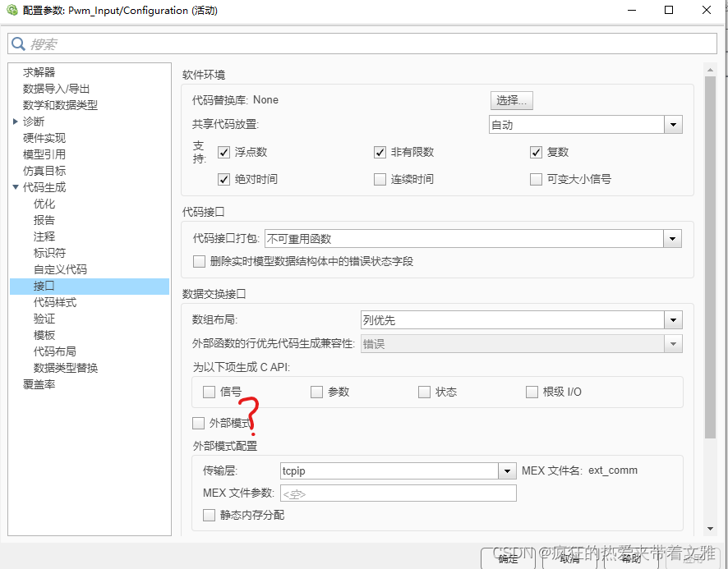The height and width of the screenshot is (569, 728).
Task: Enable 连续时间 support
Action: tap(380, 179)
